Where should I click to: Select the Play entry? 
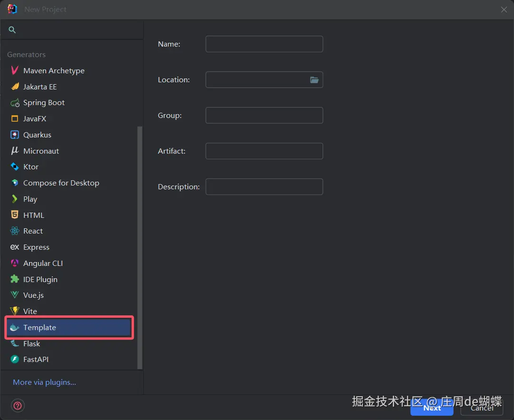(x=69, y=199)
